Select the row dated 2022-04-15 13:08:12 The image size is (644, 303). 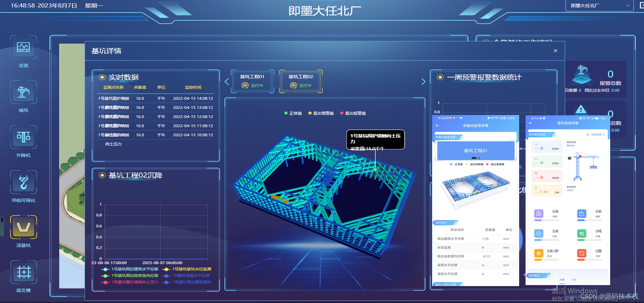pos(156,108)
